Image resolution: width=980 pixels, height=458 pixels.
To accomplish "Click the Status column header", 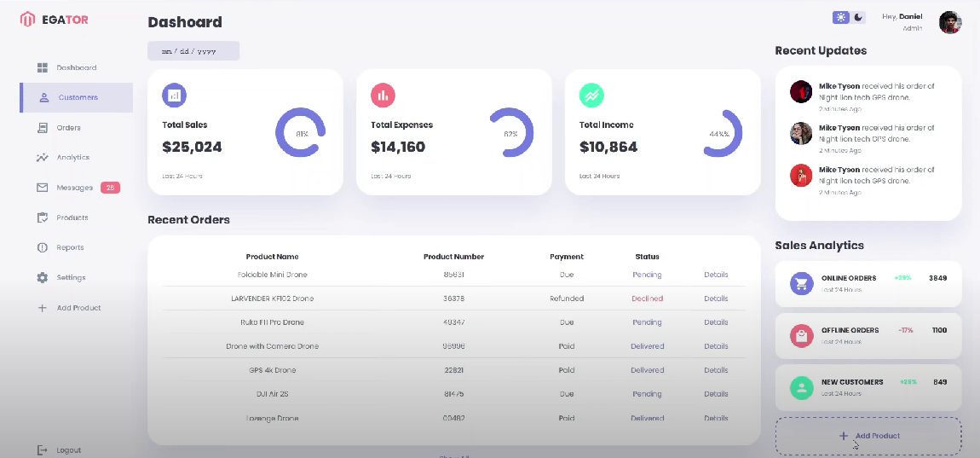I will 647,257.
